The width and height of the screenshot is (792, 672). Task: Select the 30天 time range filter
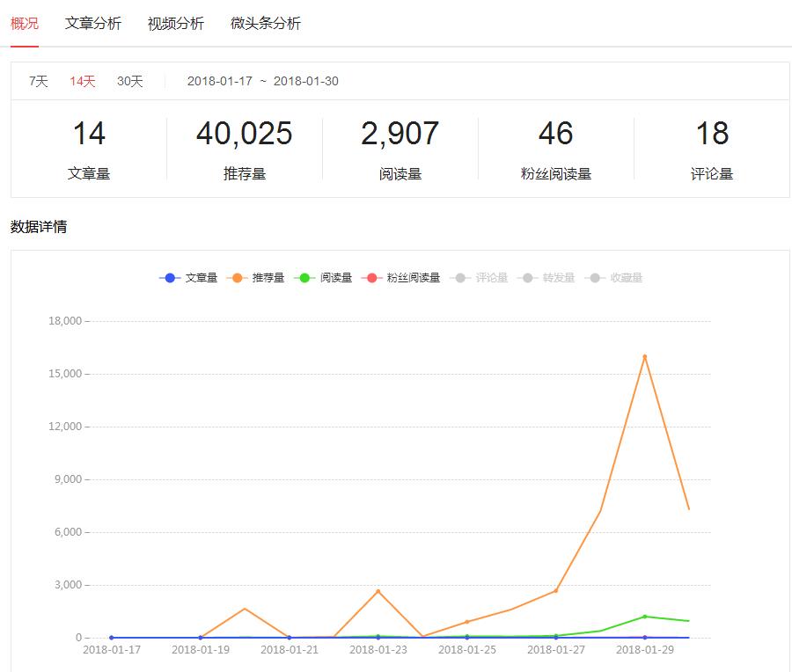(x=128, y=80)
